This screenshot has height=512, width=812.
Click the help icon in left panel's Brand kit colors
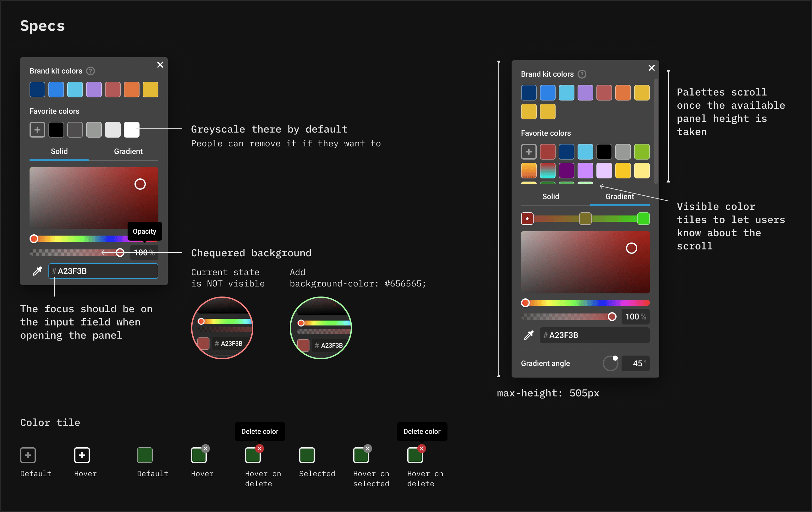click(91, 71)
